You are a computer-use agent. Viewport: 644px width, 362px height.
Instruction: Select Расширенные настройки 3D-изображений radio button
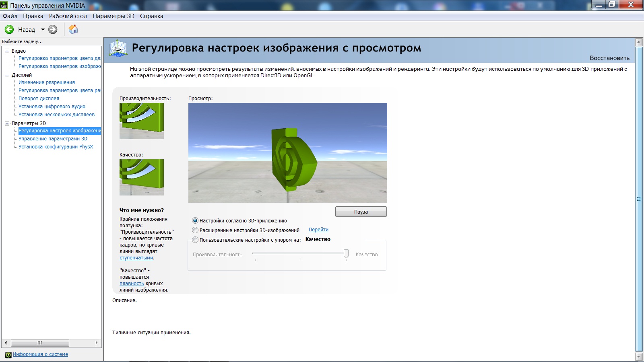[x=195, y=230]
